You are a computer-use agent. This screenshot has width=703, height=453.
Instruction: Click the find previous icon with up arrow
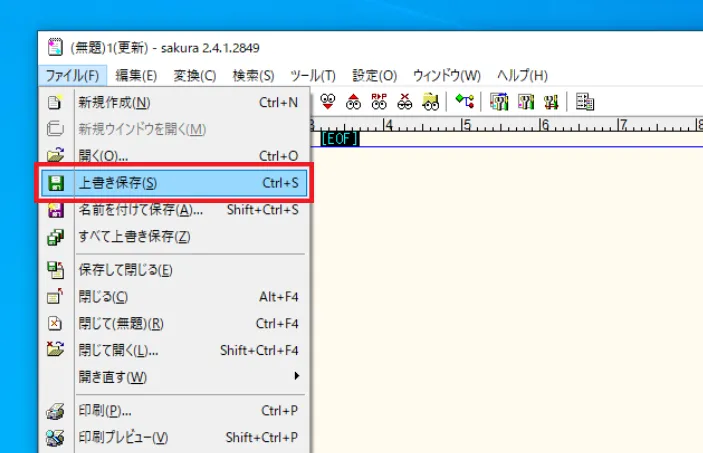(353, 102)
